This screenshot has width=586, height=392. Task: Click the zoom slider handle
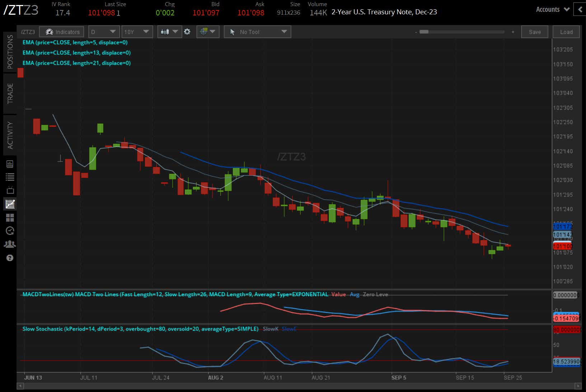pos(424,32)
